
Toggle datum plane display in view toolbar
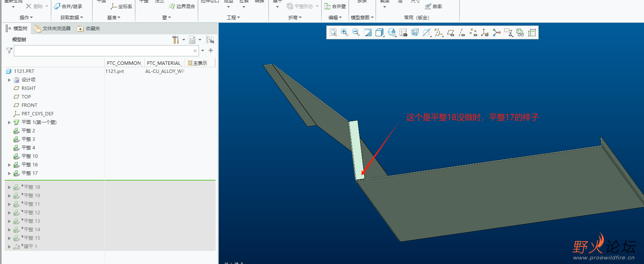[450, 33]
